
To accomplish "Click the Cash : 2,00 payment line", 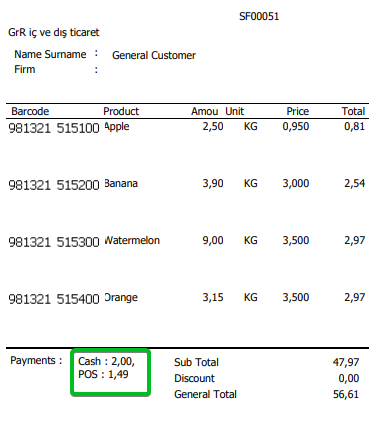I will 106,361.
